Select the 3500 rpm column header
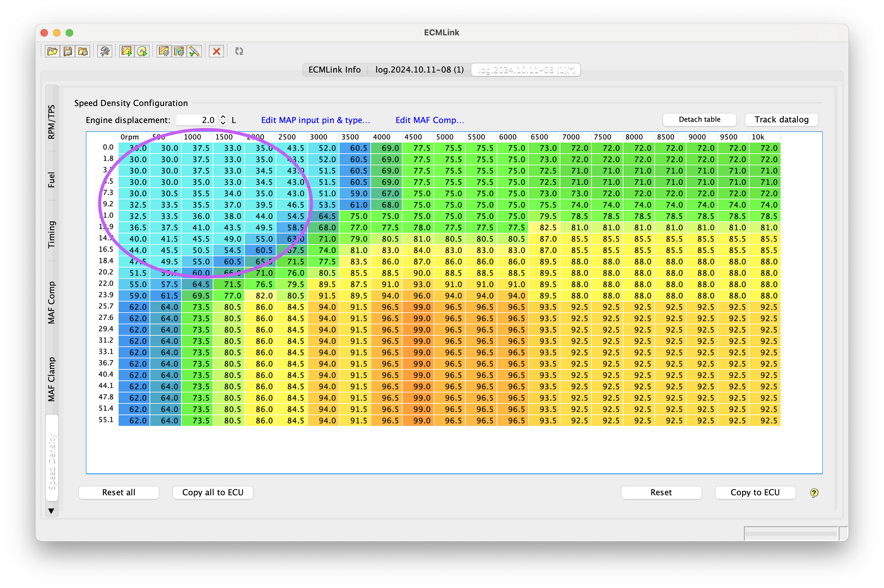Screen dimensions: 884x588 pyautogui.click(x=355, y=137)
